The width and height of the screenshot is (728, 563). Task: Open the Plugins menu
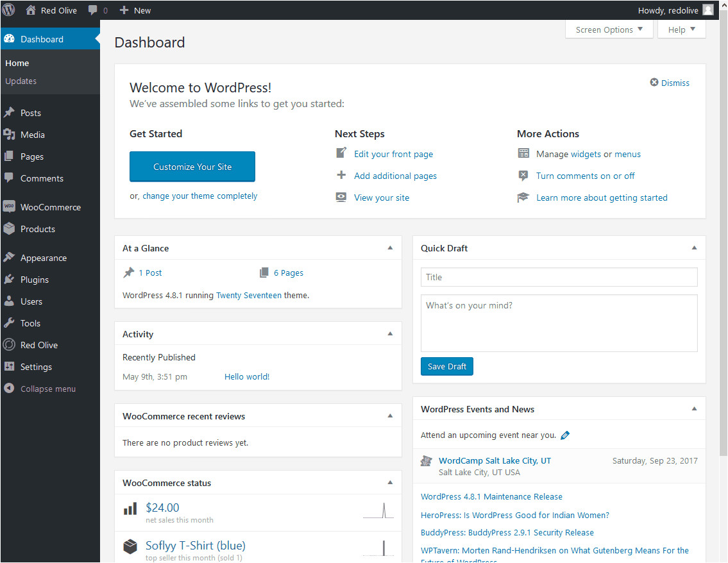pos(50,280)
